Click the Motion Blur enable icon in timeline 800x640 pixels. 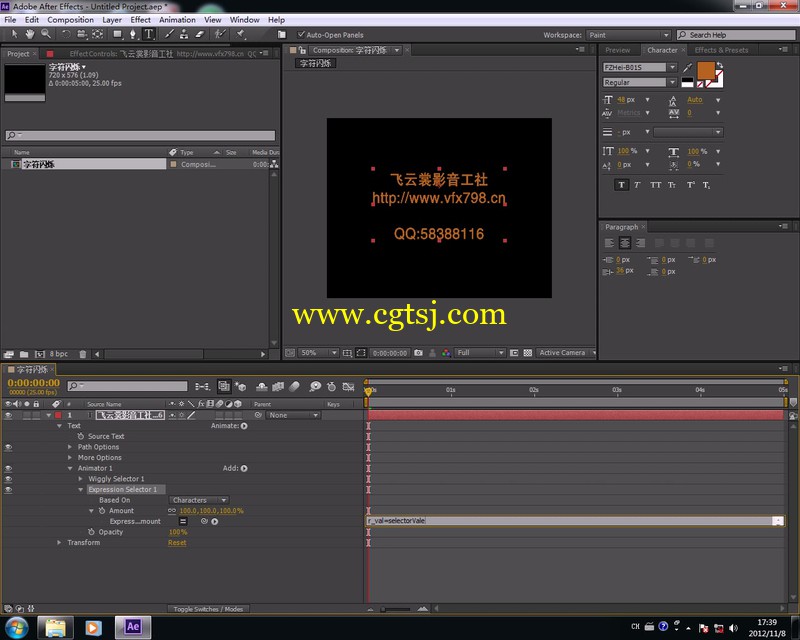294,386
